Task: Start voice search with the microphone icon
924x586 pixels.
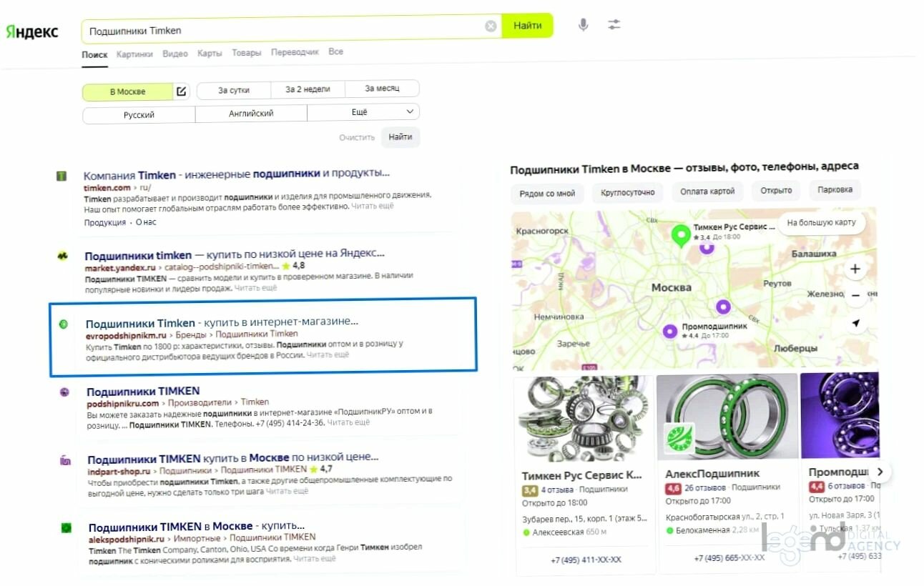Action: pos(584,25)
